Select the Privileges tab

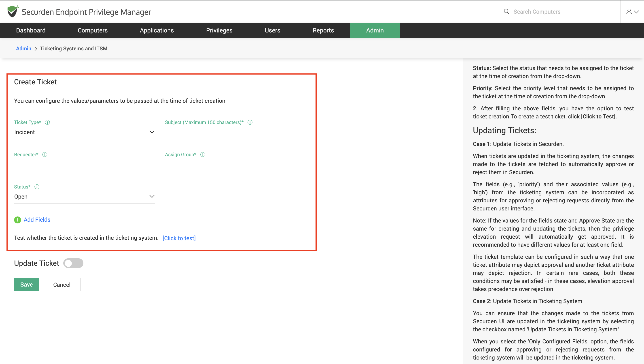[x=219, y=30]
